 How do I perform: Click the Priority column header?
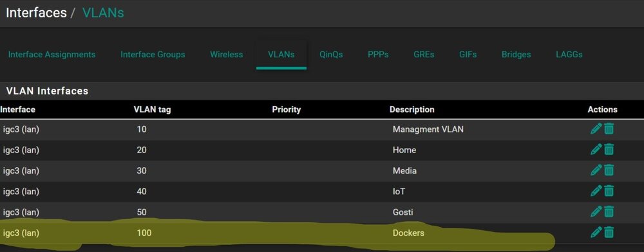[x=287, y=109]
